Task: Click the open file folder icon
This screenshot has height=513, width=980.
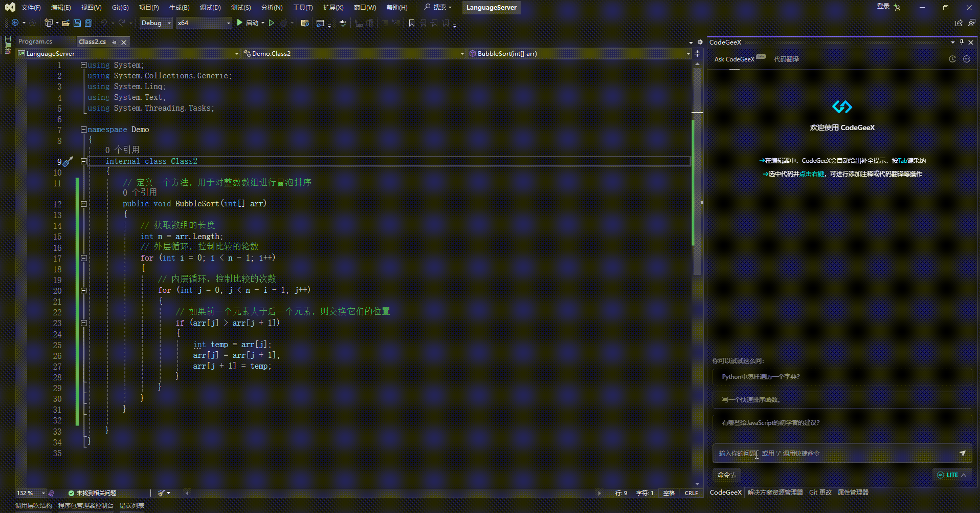Action: coord(66,23)
